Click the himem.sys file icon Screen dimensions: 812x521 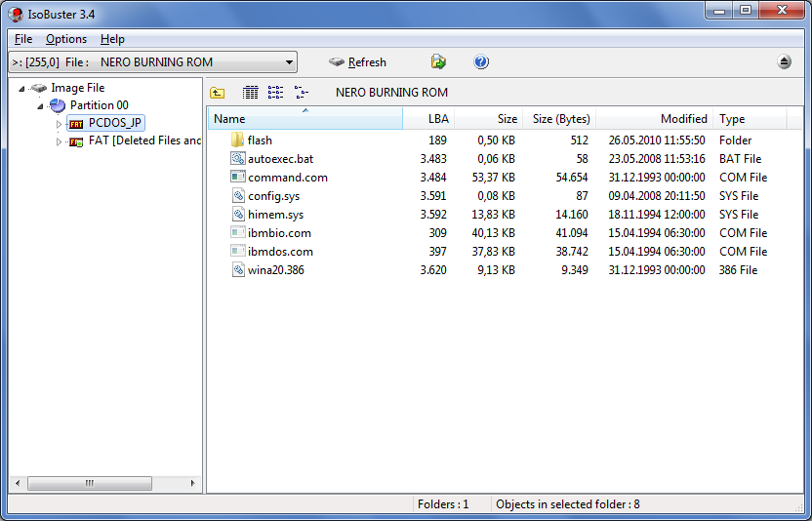(x=238, y=215)
